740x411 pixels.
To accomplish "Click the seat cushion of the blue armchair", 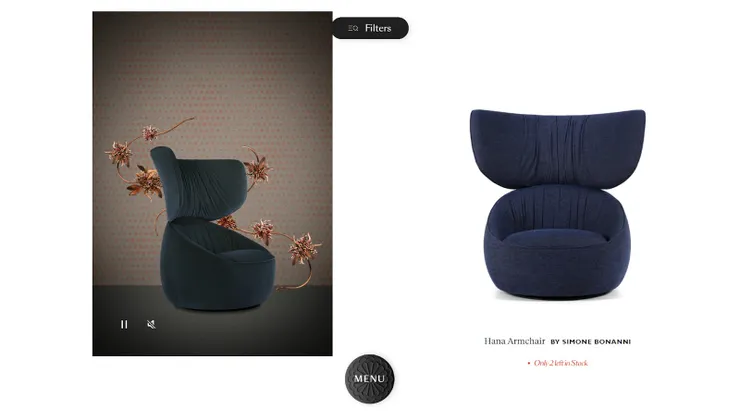I will point(557,237).
